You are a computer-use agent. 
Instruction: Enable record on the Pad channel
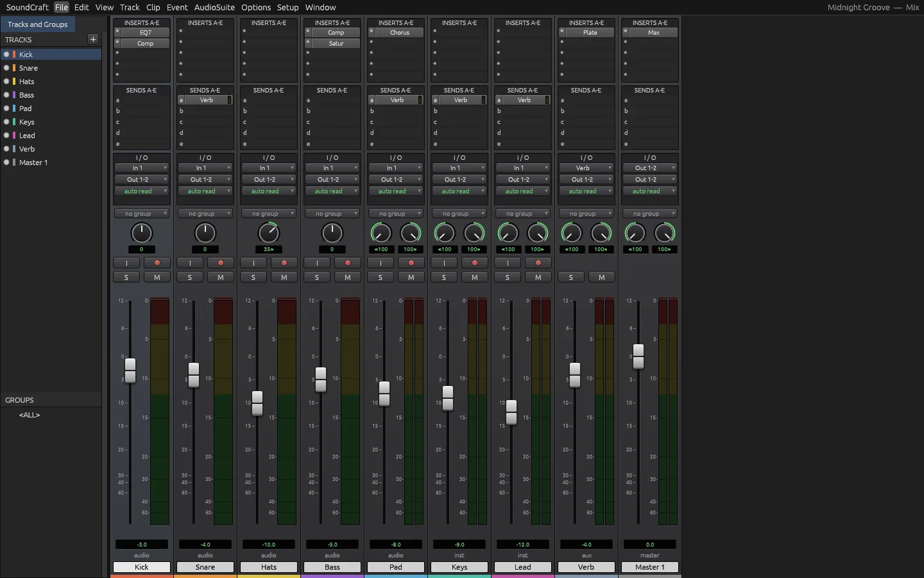tap(411, 263)
